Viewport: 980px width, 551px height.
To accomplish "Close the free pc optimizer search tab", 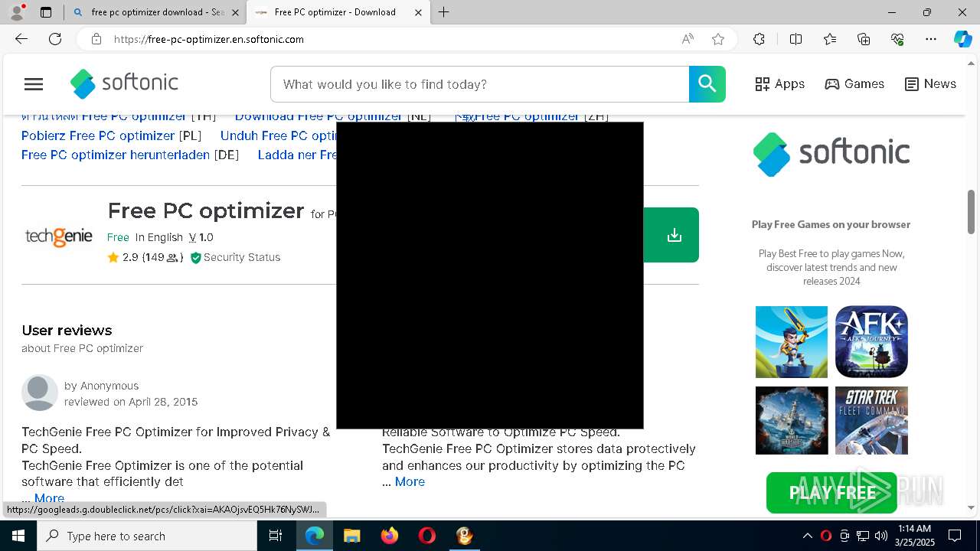I will click(x=235, y=12).
